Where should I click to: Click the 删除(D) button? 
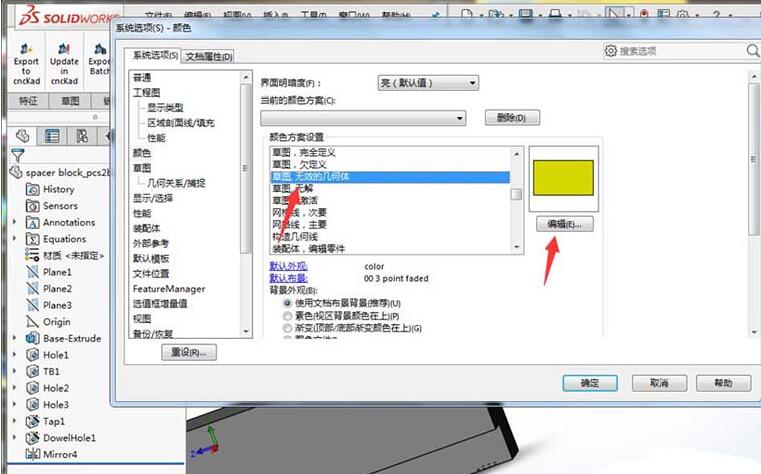click(512, 118)
